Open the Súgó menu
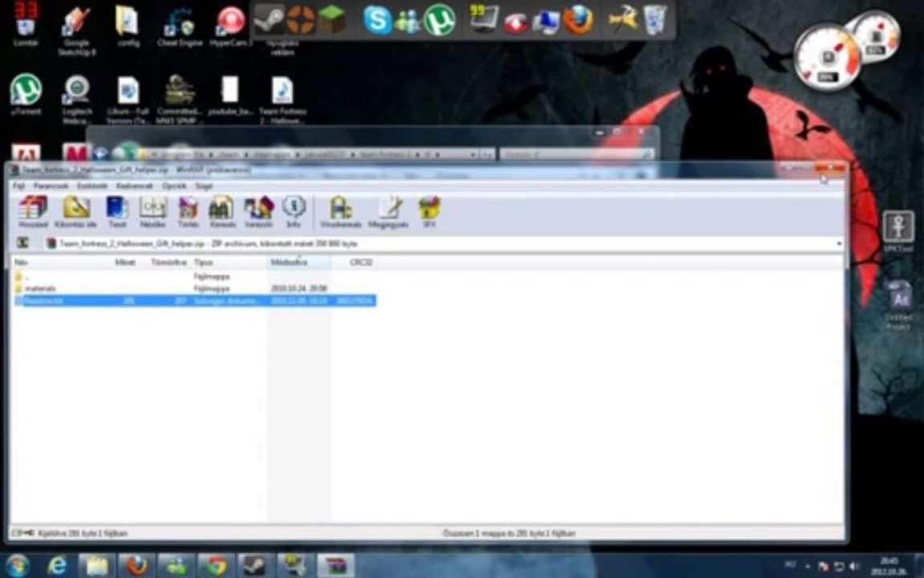Image resolution: width=924 pixels, height=578 pixels. tap(204, 185)
